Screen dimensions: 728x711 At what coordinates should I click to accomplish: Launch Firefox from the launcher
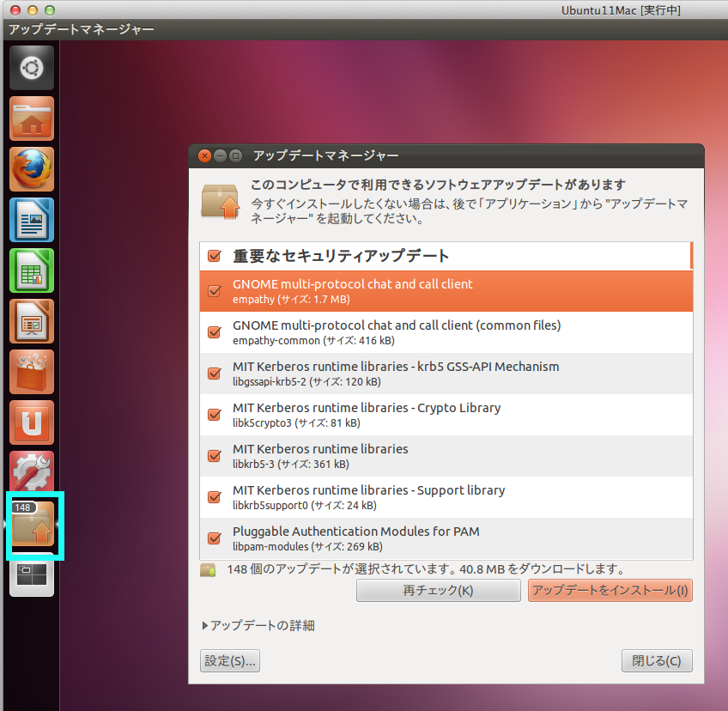(32, 169)
